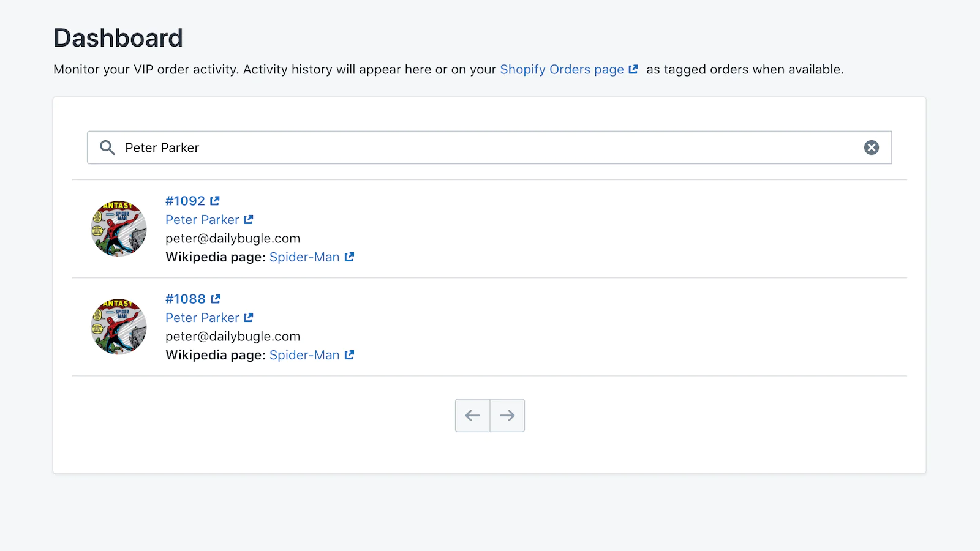Focus the search input field
Viewport: 980px width, 551px height.
click(x=489, y=148)
